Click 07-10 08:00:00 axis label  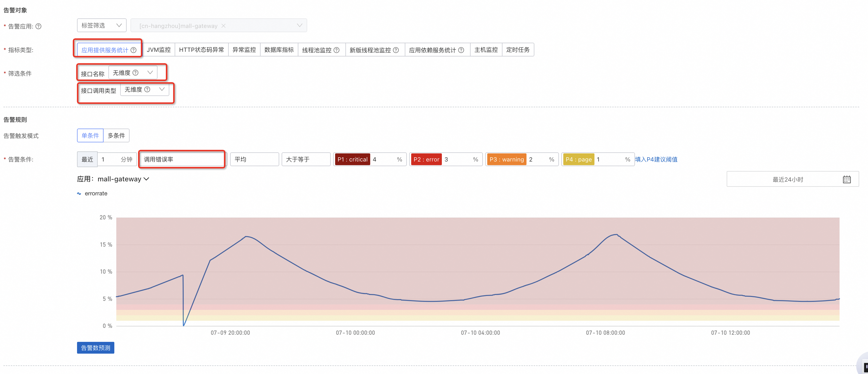pos(605,333)
